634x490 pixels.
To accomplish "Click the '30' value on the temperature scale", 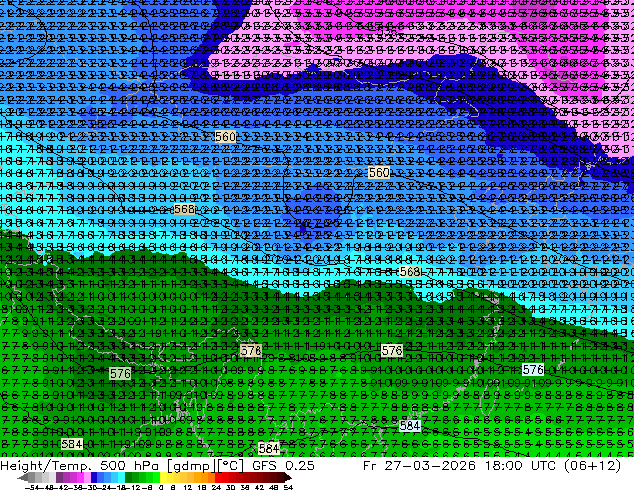I will pos(230,488).
